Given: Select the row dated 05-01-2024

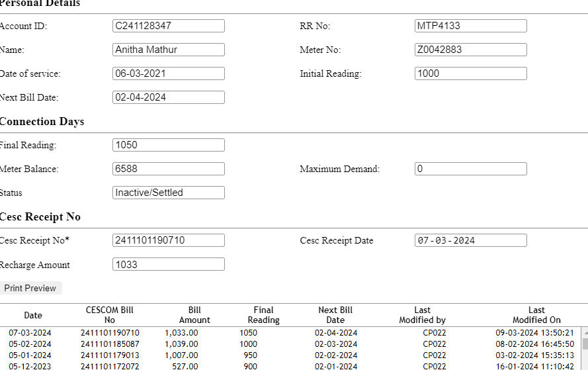Looking at the screenshot, I should pyautogui.click(x=290, y=355).
